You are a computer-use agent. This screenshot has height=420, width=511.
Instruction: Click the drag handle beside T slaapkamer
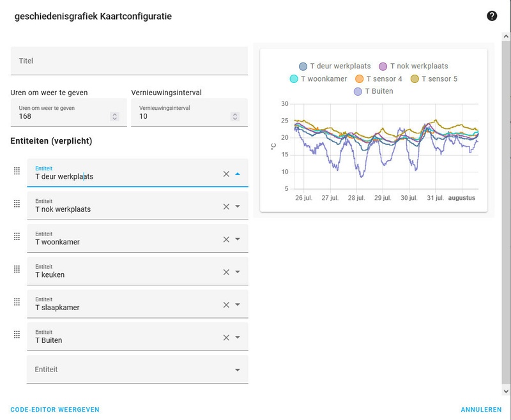point(17,301)
